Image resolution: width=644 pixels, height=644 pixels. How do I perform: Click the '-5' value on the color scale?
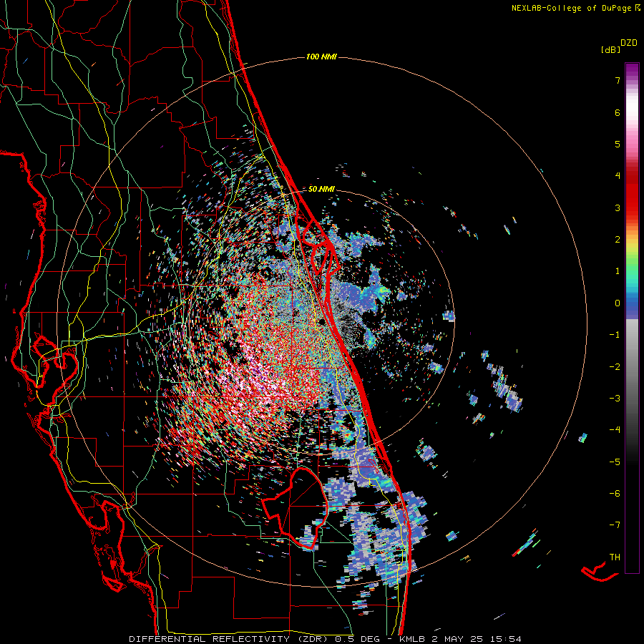point(615,462)
